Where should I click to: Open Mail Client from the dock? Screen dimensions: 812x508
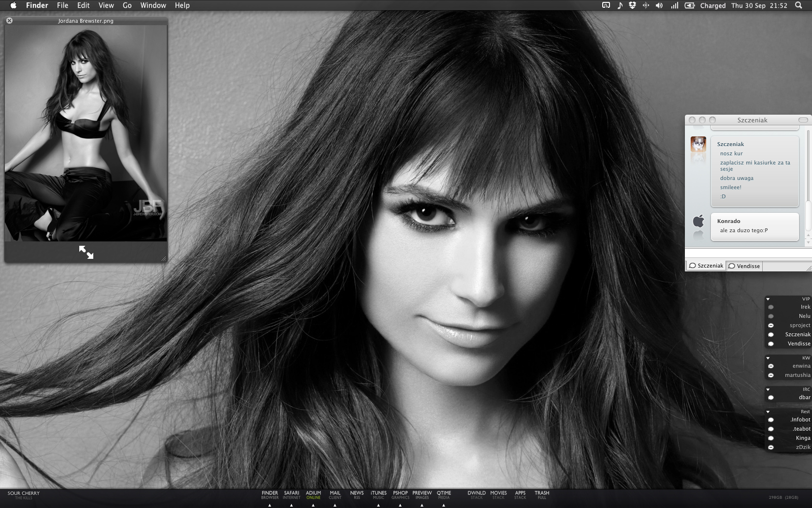tap(335, 495)
